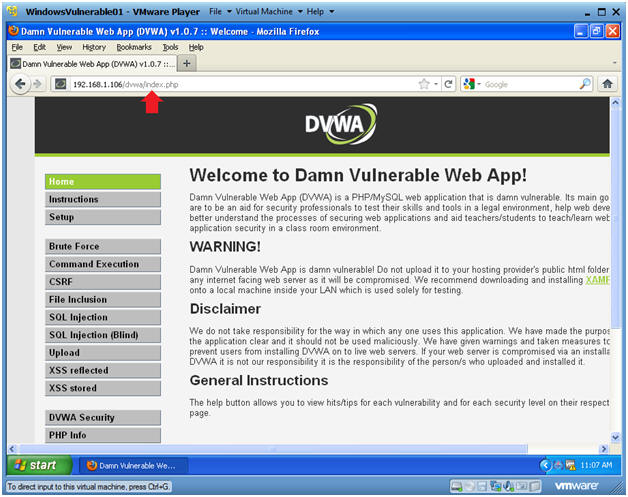Open the Brute Force module

point(103,246)
